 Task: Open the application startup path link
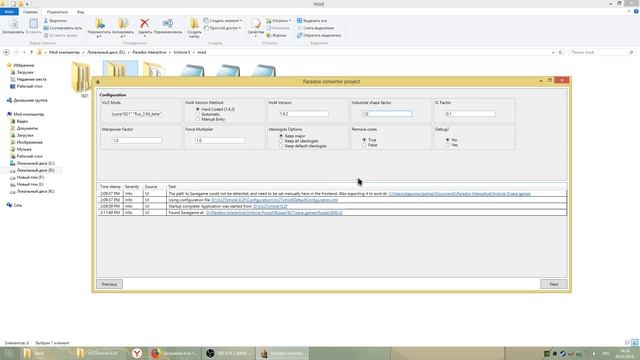coord(270,207)
